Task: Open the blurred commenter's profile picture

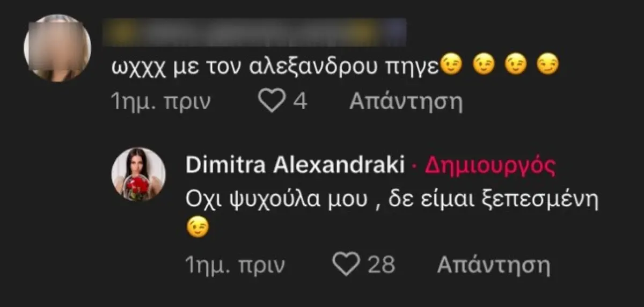Action: 57,48
